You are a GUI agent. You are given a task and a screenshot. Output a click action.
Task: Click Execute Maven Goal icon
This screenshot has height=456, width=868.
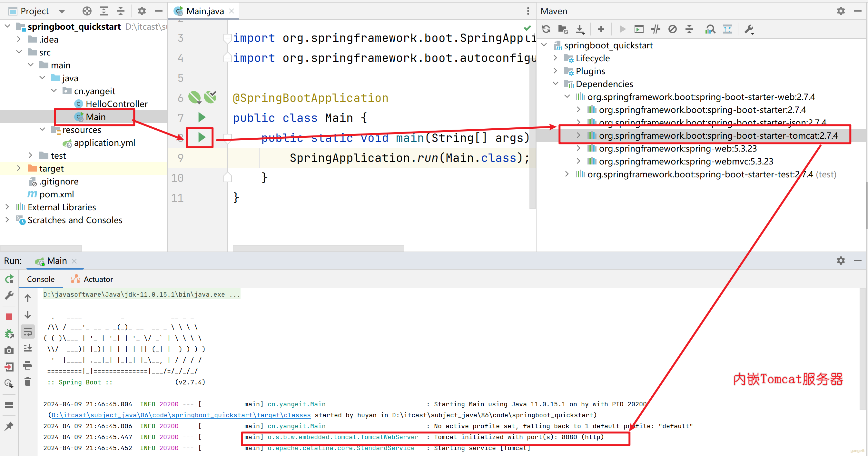[638, 29]
